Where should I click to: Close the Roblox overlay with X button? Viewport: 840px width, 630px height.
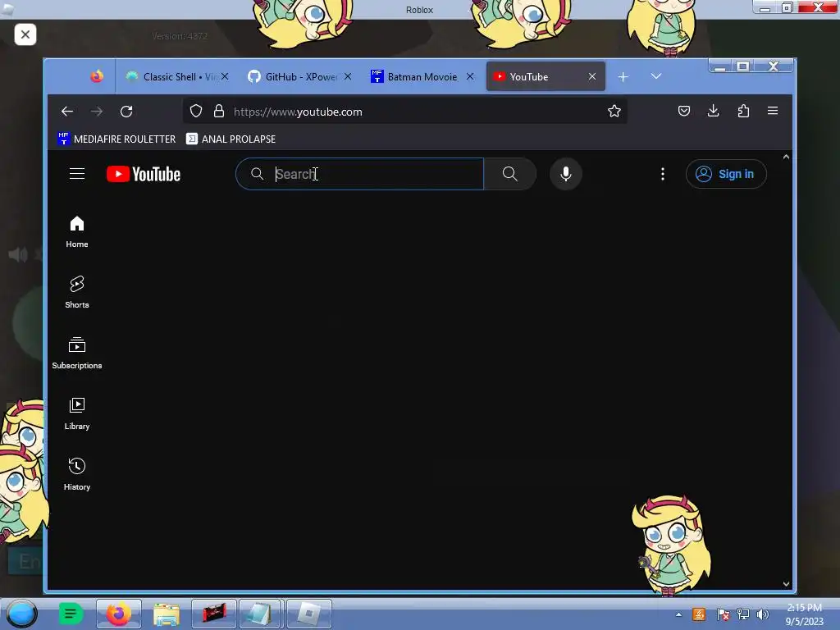click(25, 34)
